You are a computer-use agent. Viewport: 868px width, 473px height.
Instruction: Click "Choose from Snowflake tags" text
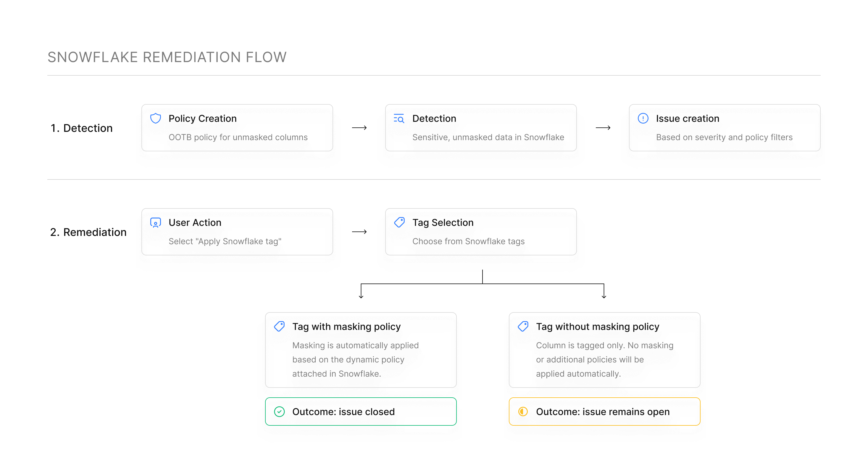[468, 242]
